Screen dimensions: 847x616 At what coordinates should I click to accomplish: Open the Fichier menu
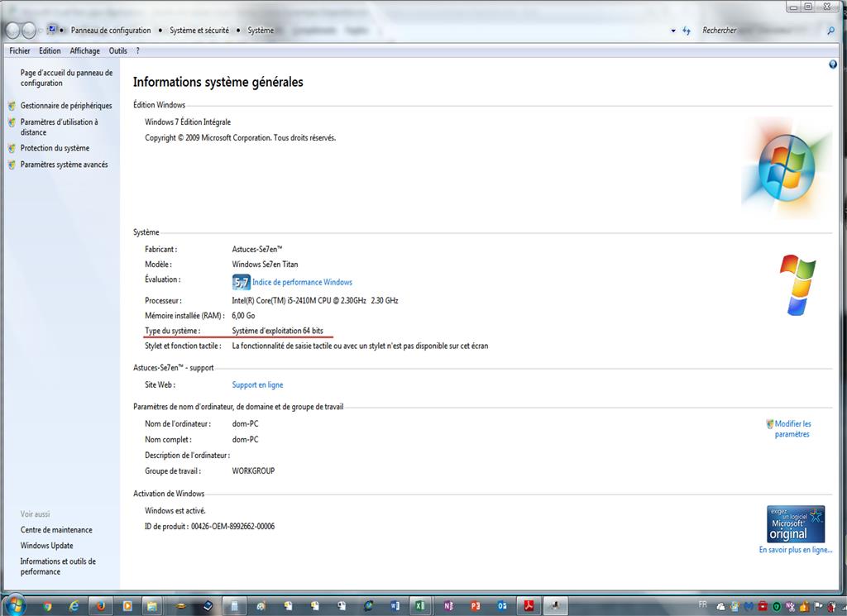coord(20,50)
